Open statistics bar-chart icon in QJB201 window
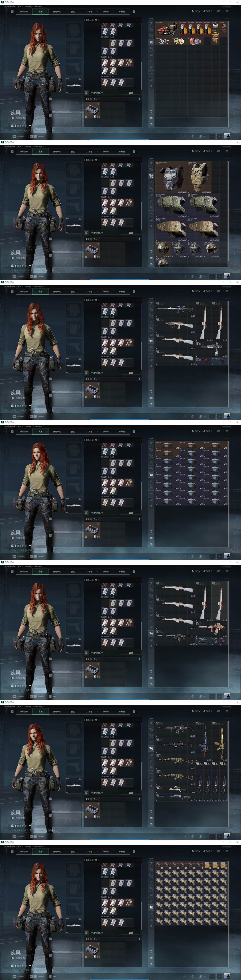 coord(185,836)
